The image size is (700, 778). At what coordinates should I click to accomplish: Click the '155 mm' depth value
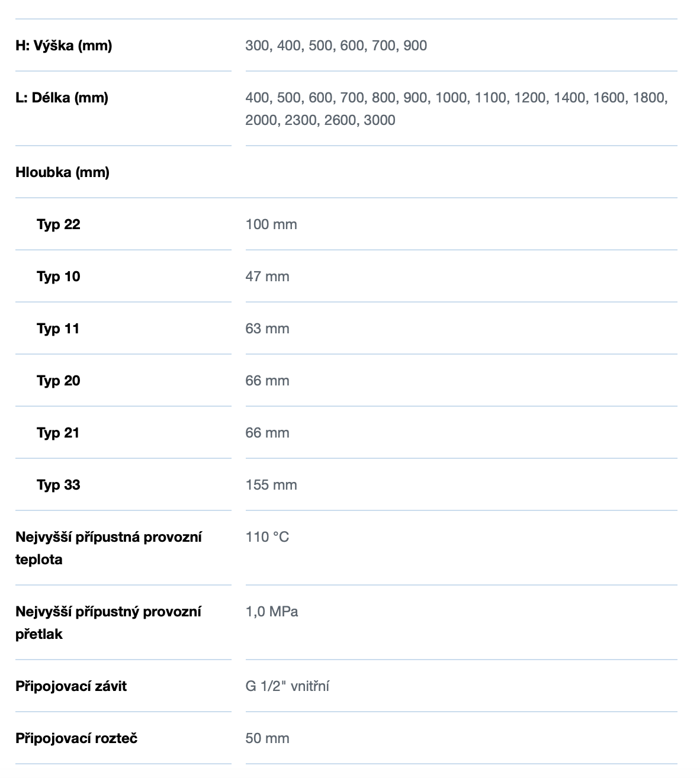coord(271,485)
